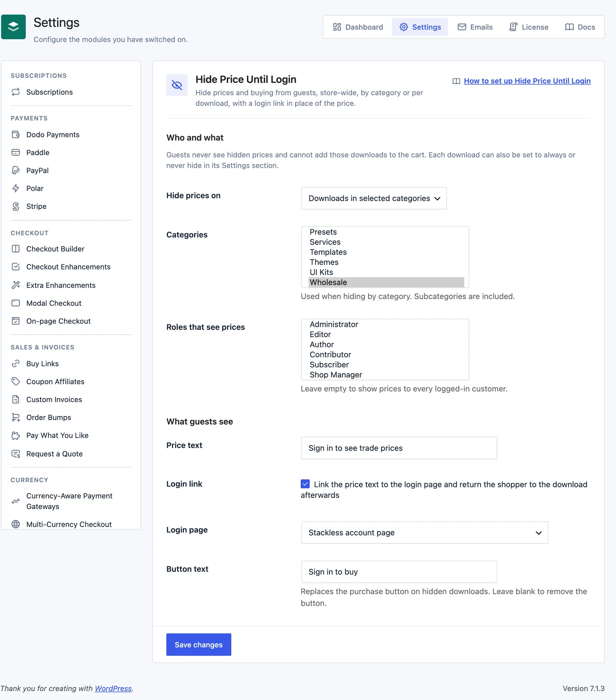
Task: Open How to set up Hide Price guide
Action: coord(527,81)
